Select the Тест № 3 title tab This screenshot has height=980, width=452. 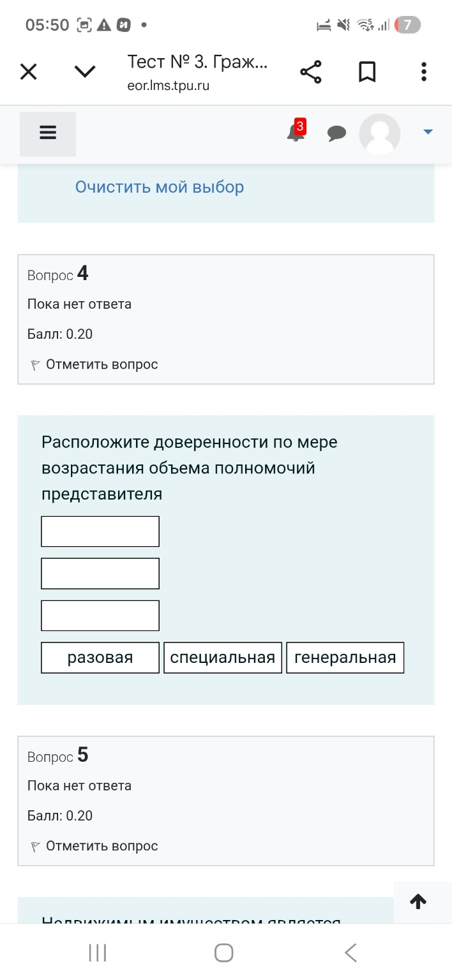point(198,63)
